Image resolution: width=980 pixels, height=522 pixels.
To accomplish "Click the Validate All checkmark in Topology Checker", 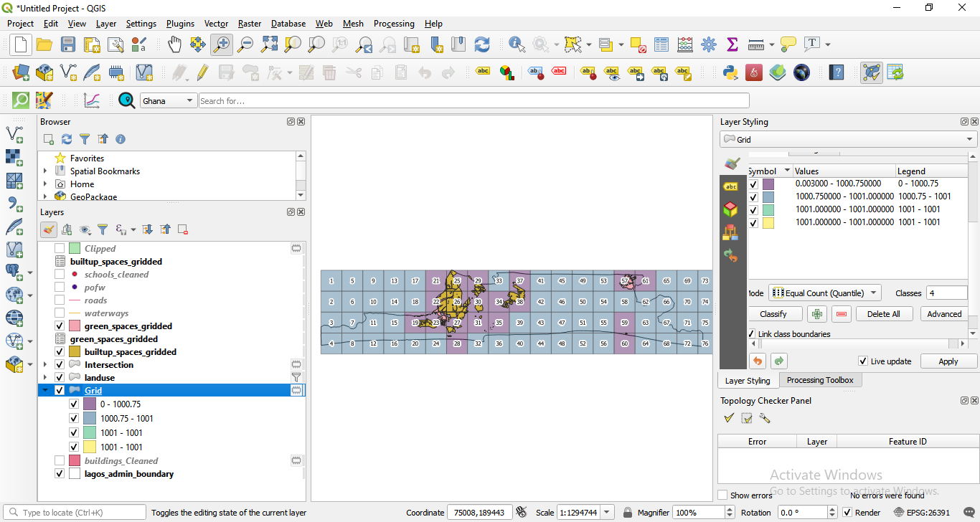I will [x=729, y=418].
